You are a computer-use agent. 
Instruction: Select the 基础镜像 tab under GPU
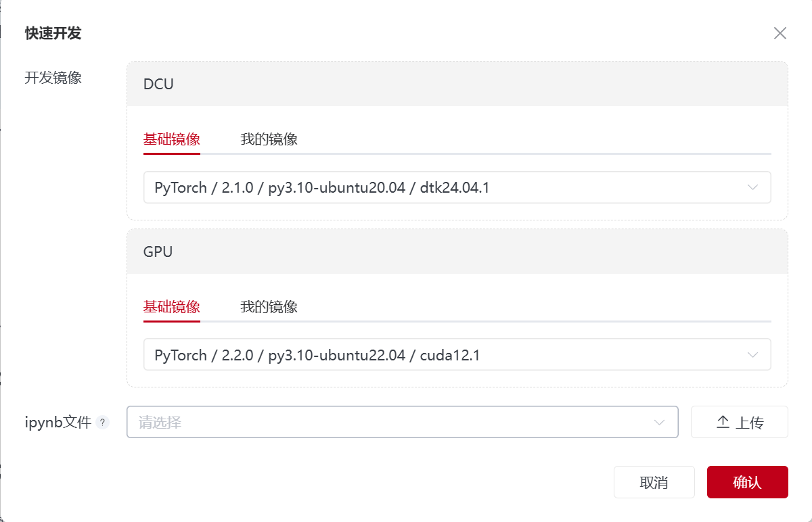[x=172, y=307]
